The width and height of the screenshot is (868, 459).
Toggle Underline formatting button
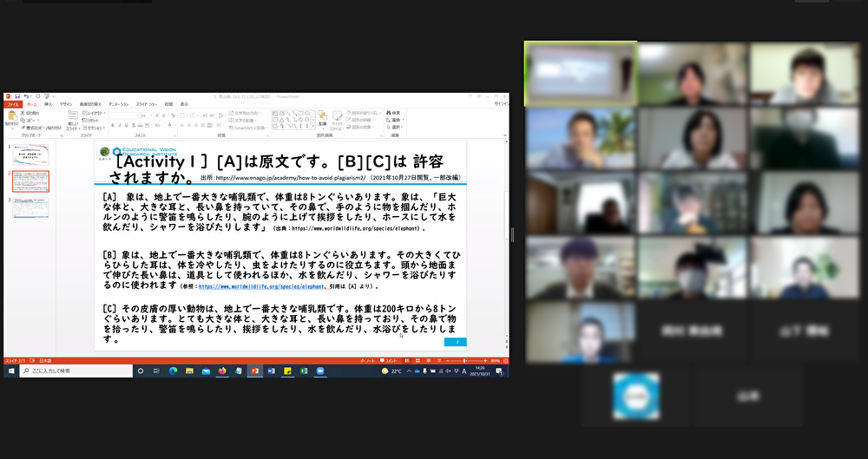[127, 125]
